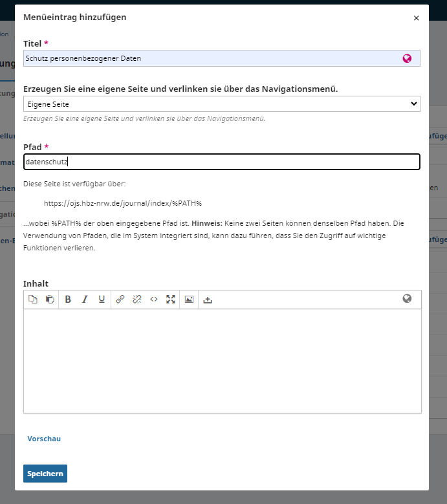Toggle underline formatting in Inhalt editor
447x504 pixels.
pos(102,300)
